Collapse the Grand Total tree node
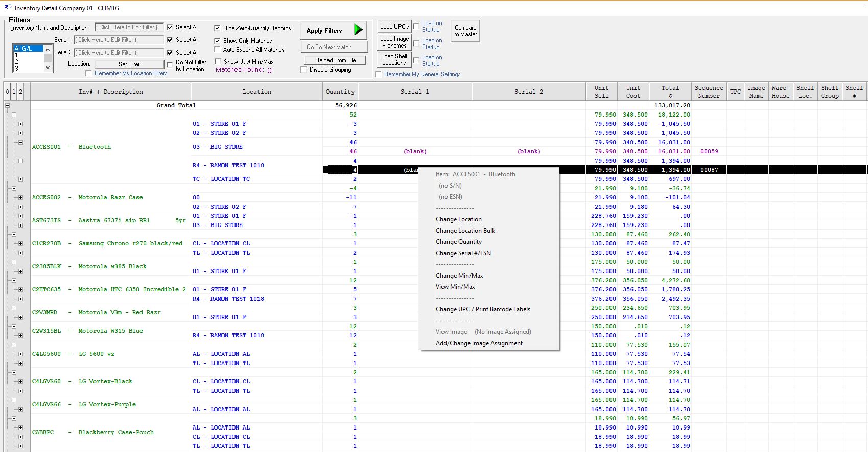The image size is (868, 452). pyautogui.click(x=7, y=106)
